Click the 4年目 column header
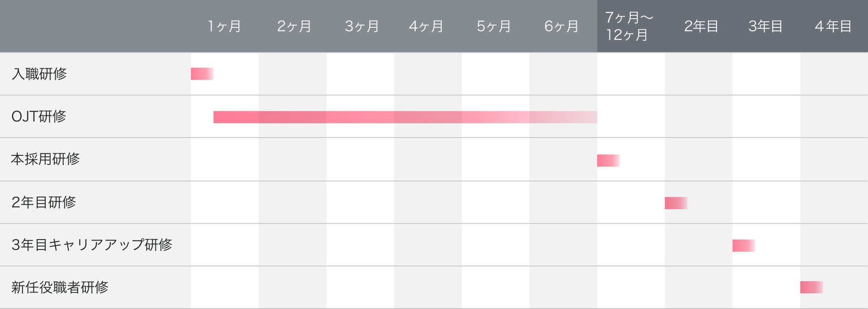868x309 pixels. (x=833, y=26)
